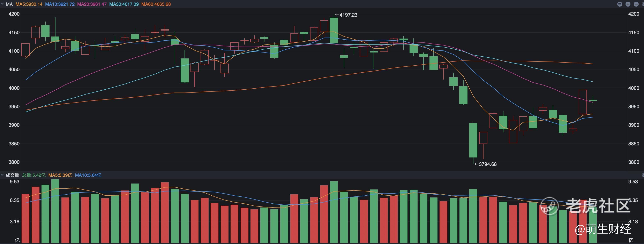Click the 3794.68 low price marker
The height and width of the screenshot is (244, 644).
(x=485, y=164)
